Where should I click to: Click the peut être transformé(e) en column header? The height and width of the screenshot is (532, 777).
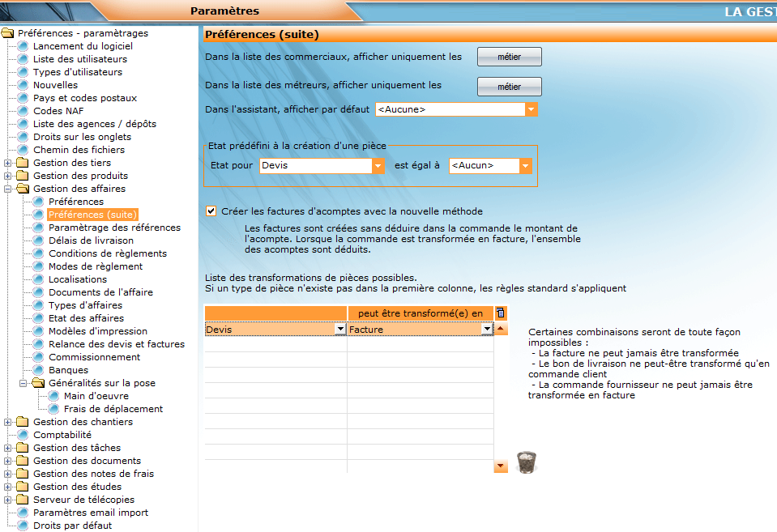421,313
